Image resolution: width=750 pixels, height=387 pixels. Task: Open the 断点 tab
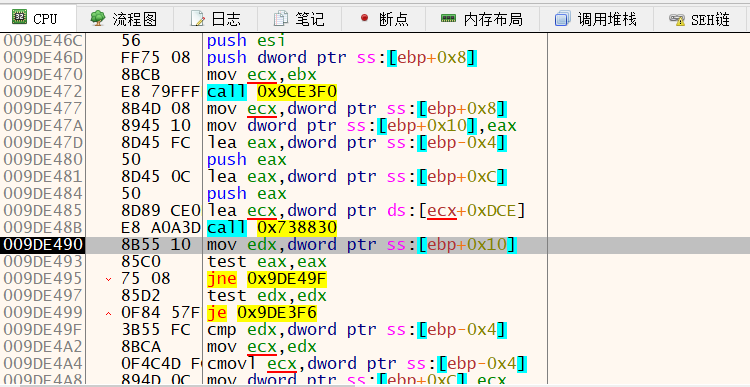point(384,19)
